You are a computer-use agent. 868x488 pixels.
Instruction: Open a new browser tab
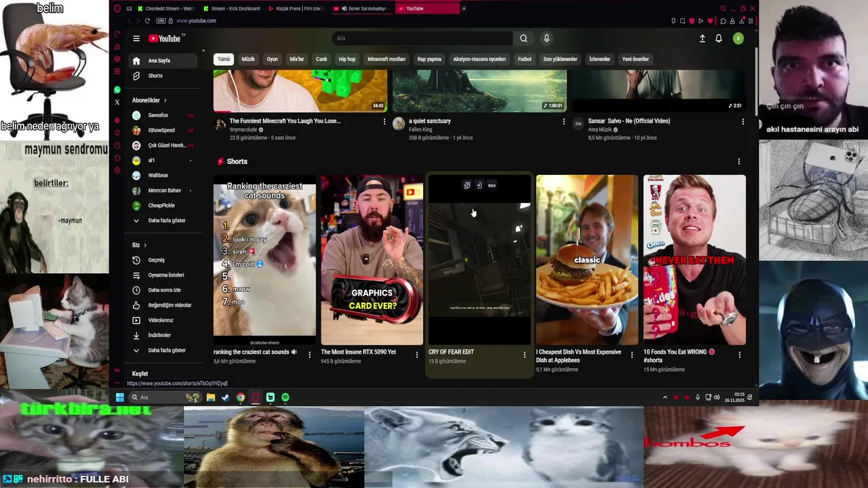tap(464, 9)
